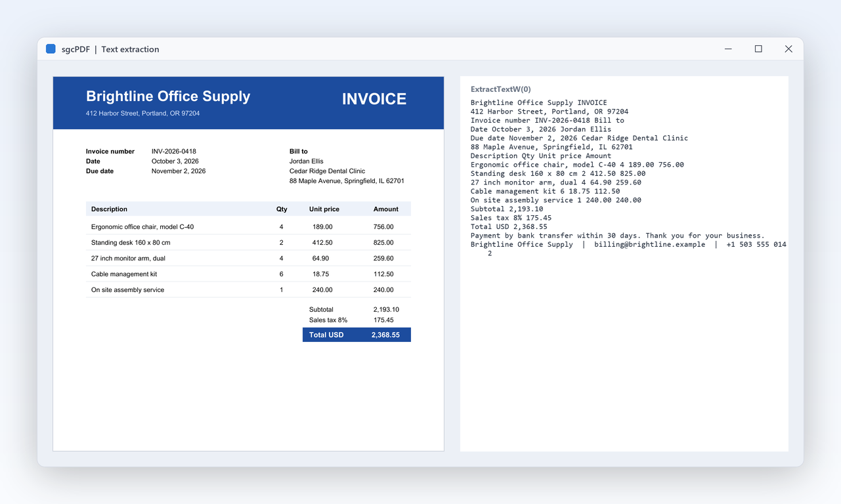This screenshot has width=841, height=504.
Task: Click the Qty column header
Action: 282,209
